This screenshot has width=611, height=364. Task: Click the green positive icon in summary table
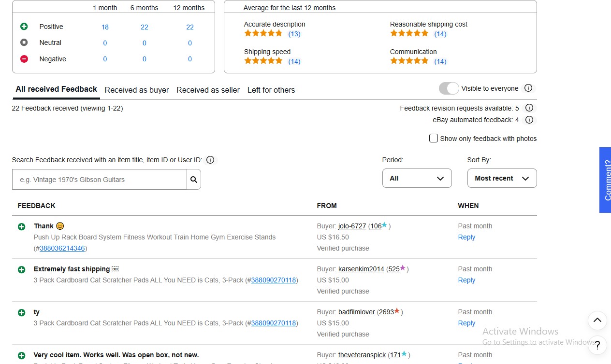coord(24,27)
